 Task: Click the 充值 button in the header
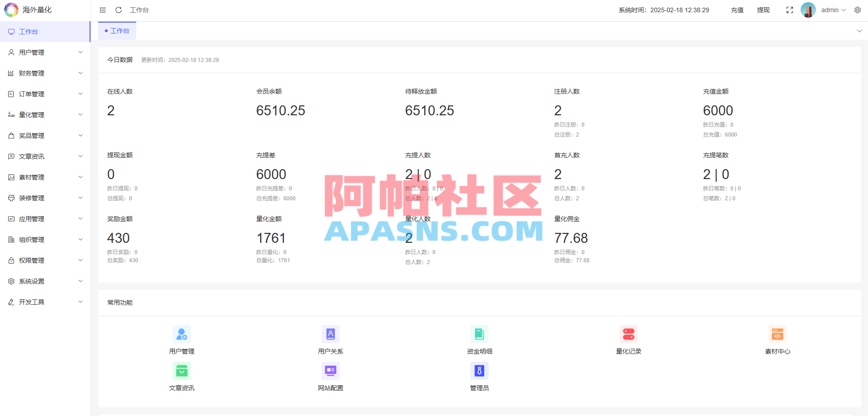[x=736, y=9]
